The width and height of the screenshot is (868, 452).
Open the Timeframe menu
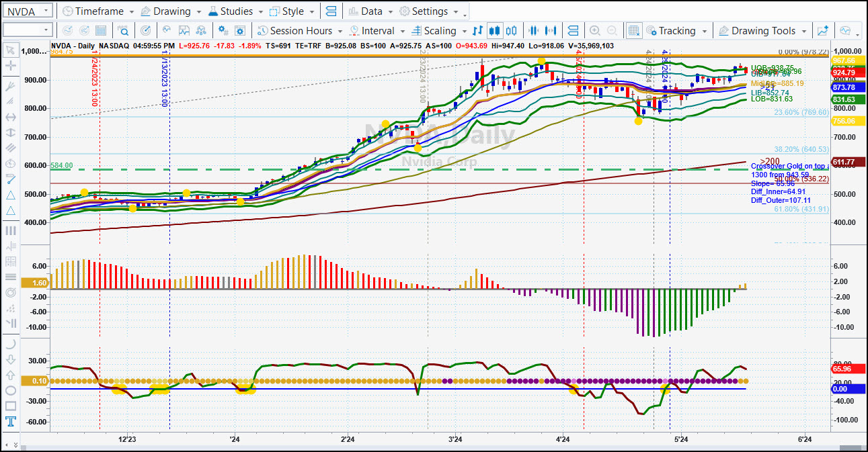coord(97,11)
